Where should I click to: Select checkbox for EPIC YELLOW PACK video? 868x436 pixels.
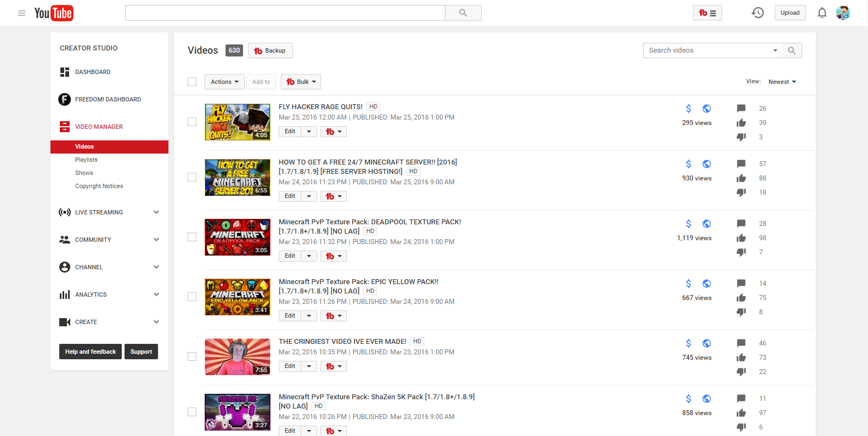tap(192, 297)
